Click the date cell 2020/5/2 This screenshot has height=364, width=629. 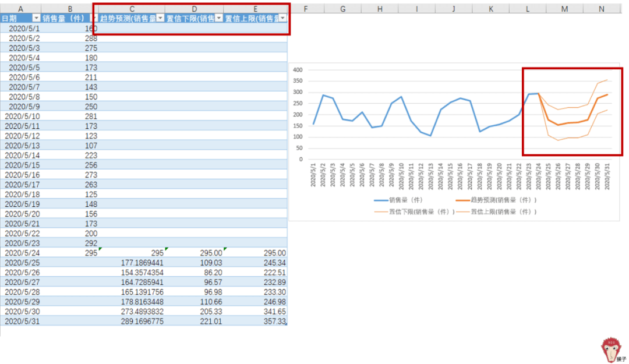tap(24, 38)
